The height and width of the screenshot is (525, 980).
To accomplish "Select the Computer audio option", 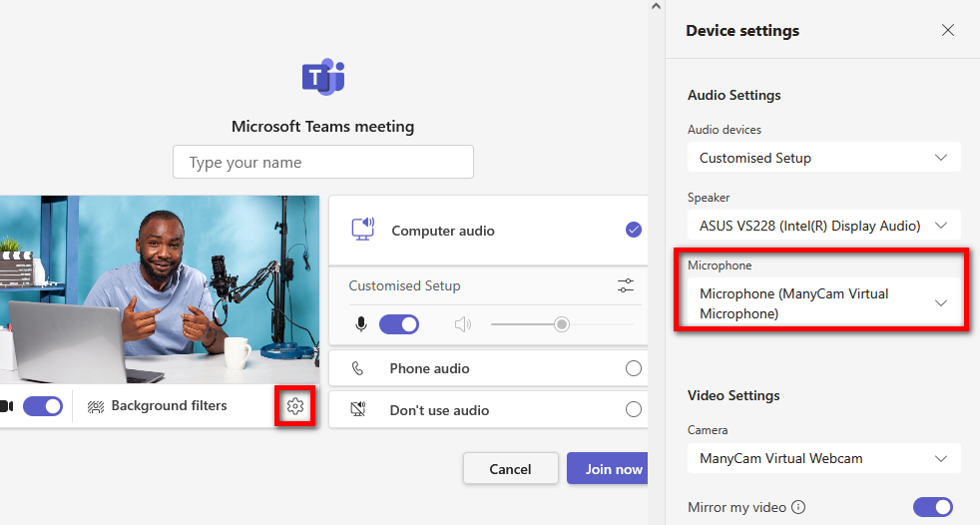I will (633, 231).
